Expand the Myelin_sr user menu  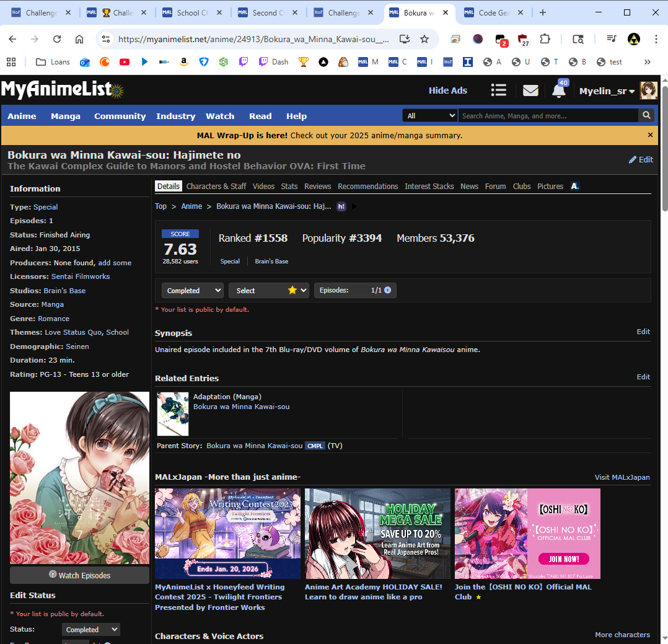607,90
